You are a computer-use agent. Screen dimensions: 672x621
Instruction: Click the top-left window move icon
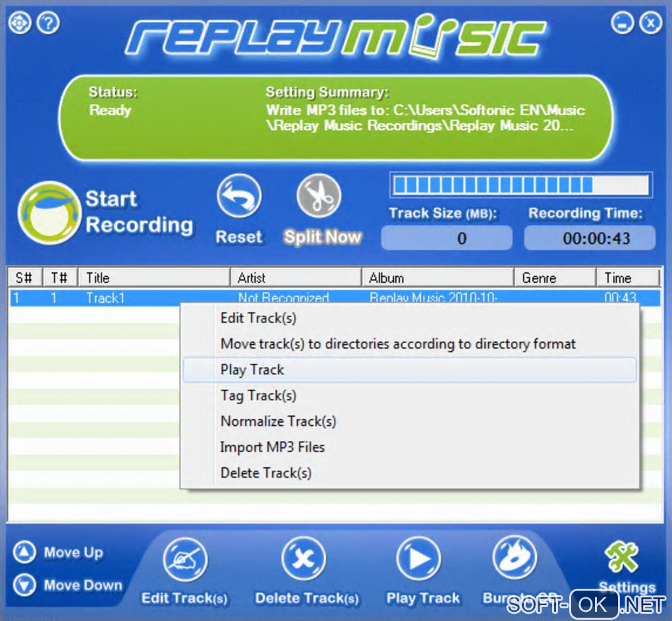[x=20, y=22]
